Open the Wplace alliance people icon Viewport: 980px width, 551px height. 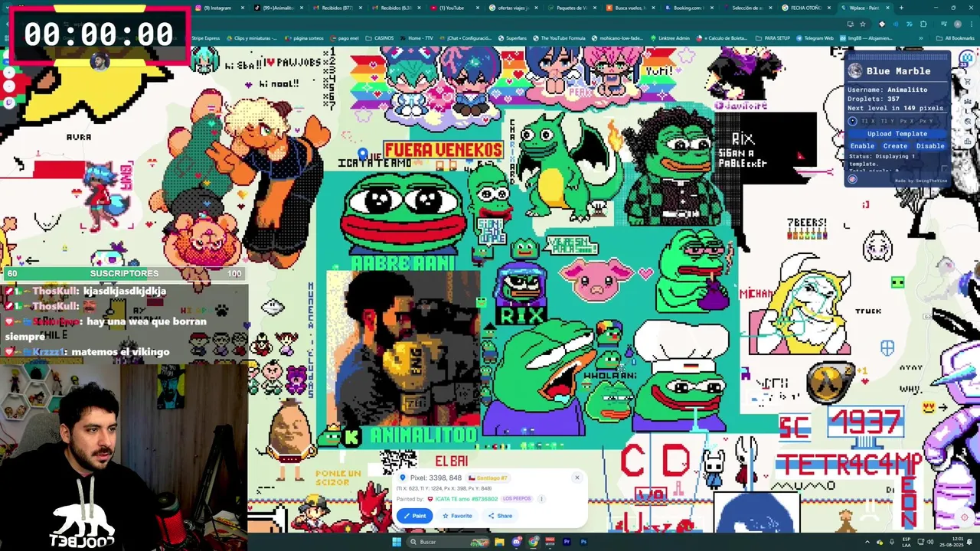point(968,101)
